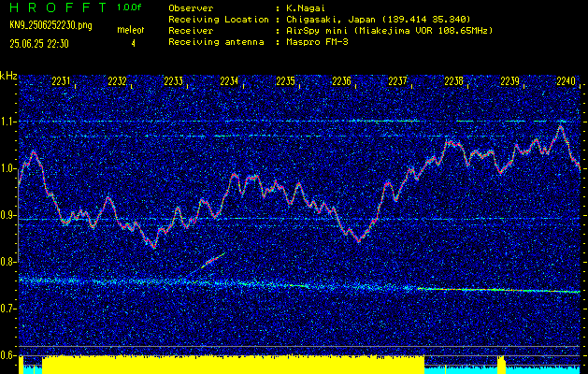Click the 2234 time marker
The width and height of the screenshot is (588, 374).
click(229, 81)
